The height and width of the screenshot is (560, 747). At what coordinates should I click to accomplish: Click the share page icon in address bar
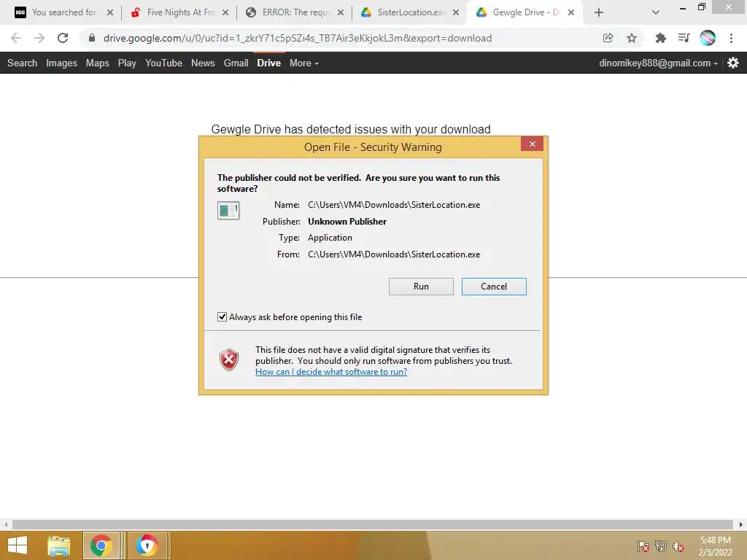(608, 38)
